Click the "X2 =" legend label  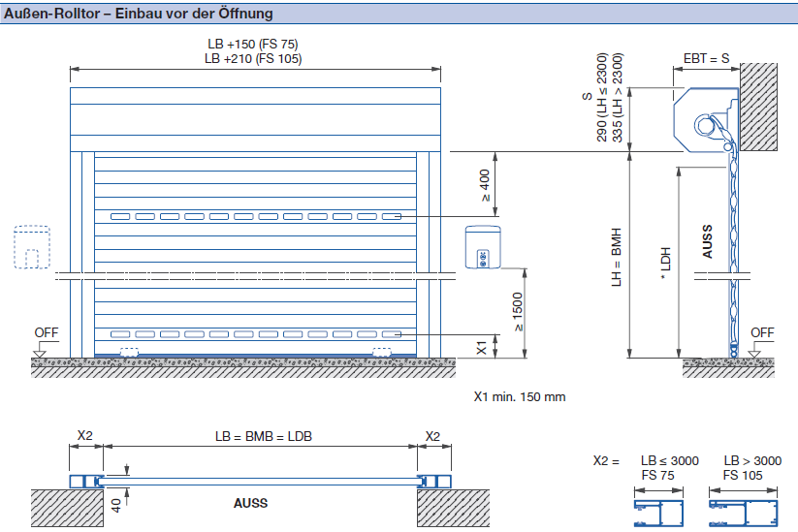tap(606, 461)
